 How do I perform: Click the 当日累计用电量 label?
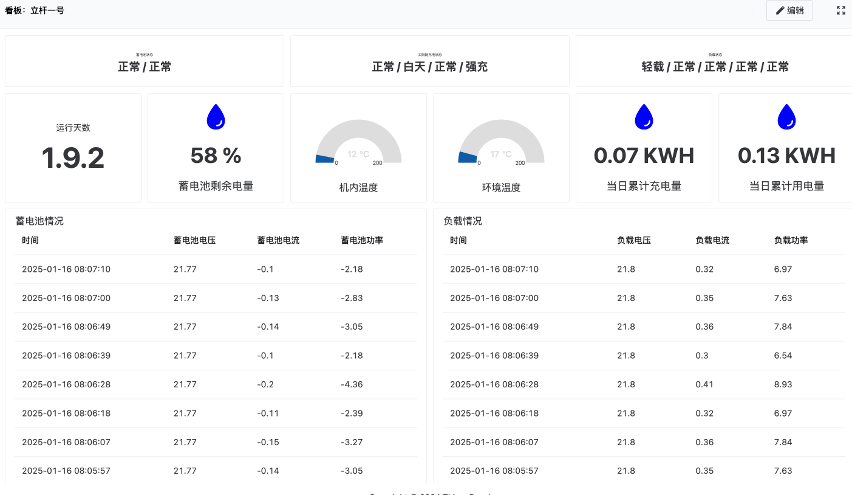(x=786, y=186)
